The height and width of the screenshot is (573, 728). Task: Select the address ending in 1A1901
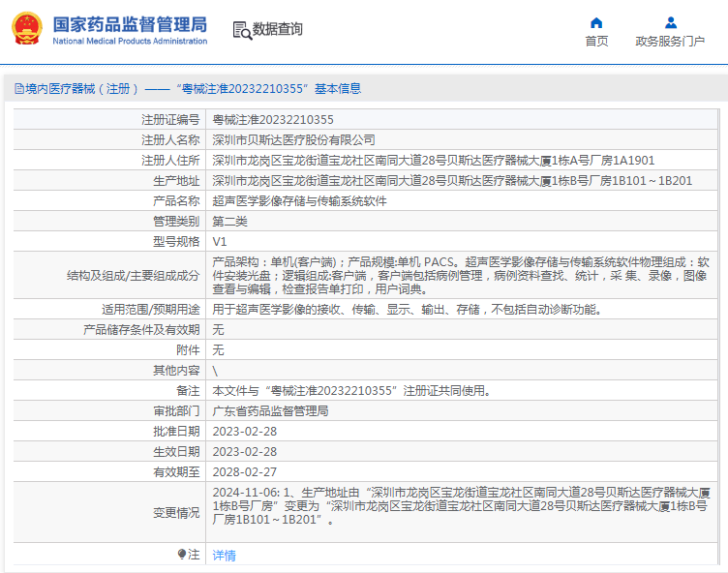coord(434,161)
